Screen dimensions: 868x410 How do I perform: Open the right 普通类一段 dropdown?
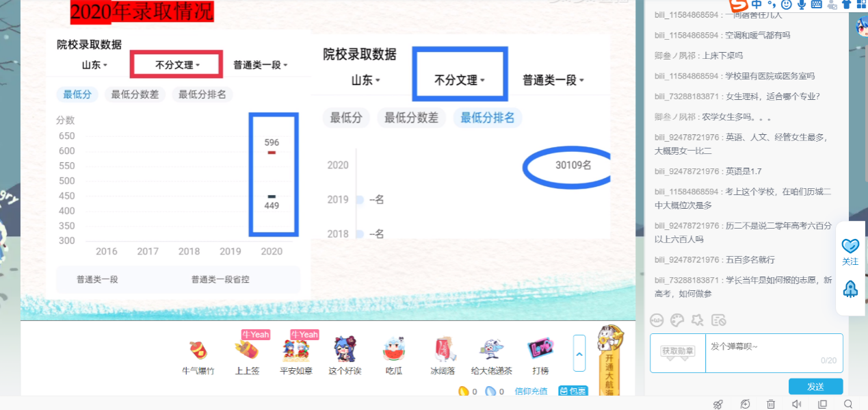click(553, 80)
